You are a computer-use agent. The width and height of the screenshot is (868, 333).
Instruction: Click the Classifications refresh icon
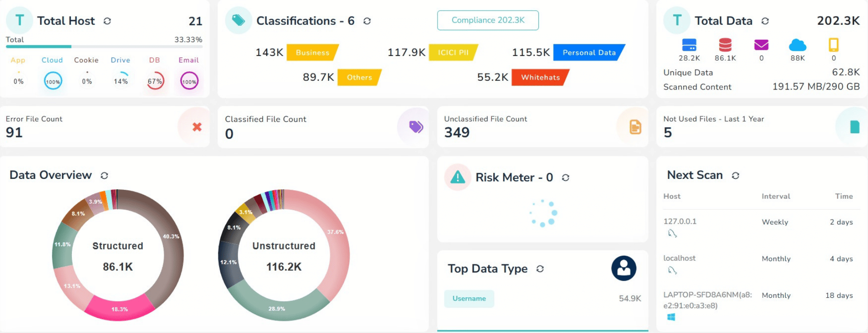[367, 21]
